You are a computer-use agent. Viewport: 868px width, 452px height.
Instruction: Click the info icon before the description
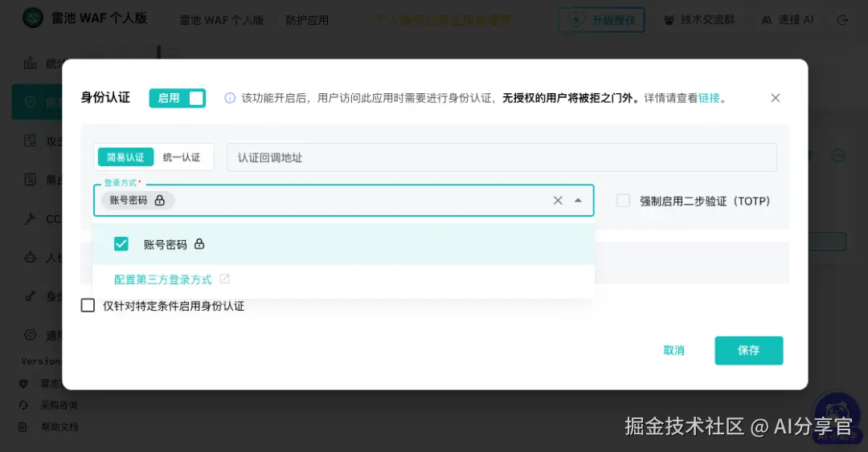230,98
